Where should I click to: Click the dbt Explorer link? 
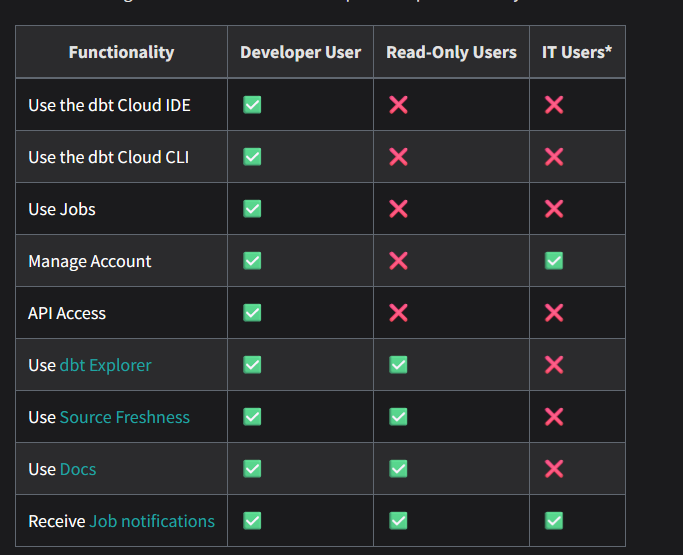click(105, 365)
